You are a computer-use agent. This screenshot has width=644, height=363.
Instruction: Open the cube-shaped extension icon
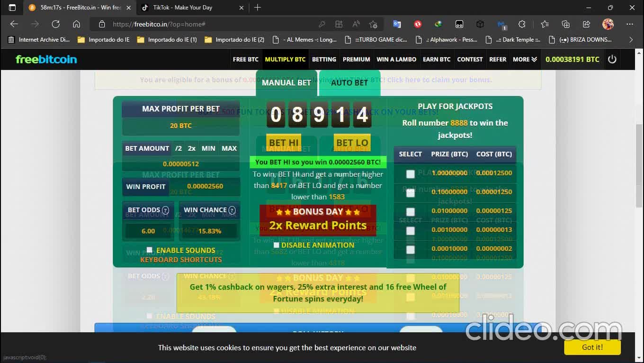coord(480,24)
